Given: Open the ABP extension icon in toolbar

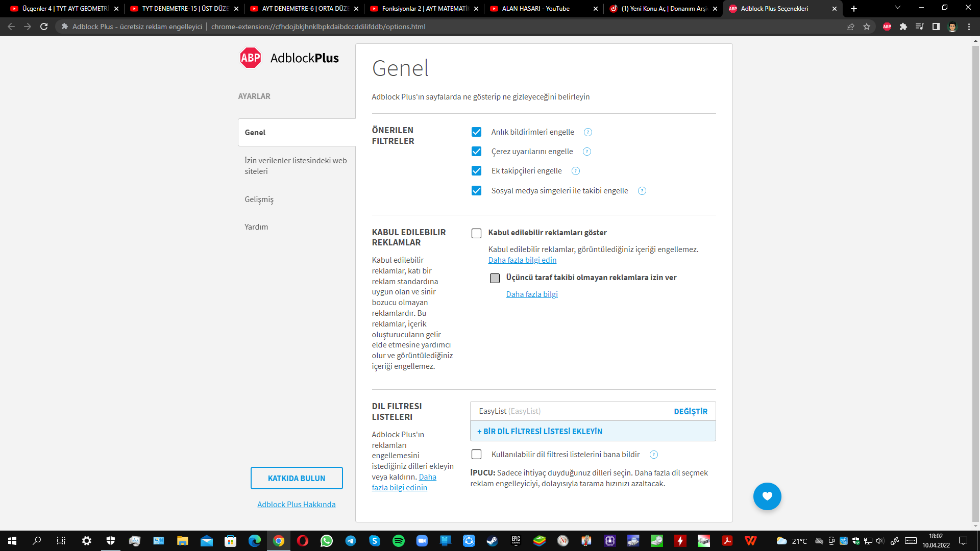Looking at the screenshot, I should (887, 27).
